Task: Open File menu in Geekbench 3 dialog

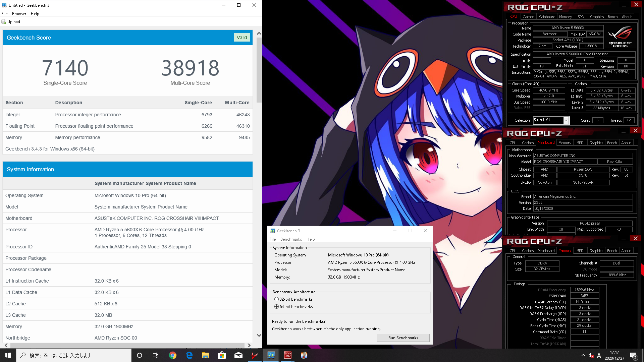Action: 273,239
